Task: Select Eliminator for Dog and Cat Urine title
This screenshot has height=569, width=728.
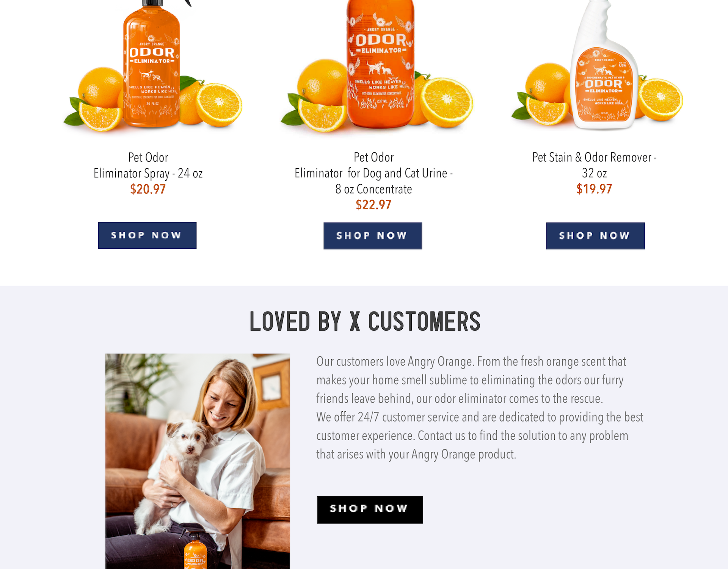Action: pos(373,173)
